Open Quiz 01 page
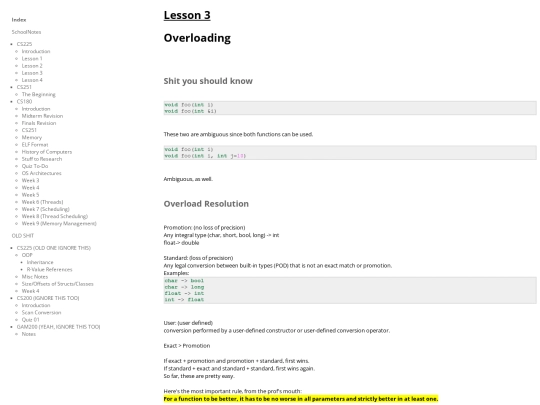This screenshot has height=405, width=540. click(x=30, y=320)
